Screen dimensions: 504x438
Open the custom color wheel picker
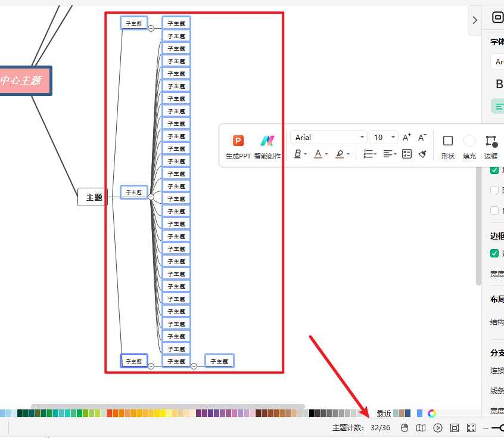(x=432, y=413)
